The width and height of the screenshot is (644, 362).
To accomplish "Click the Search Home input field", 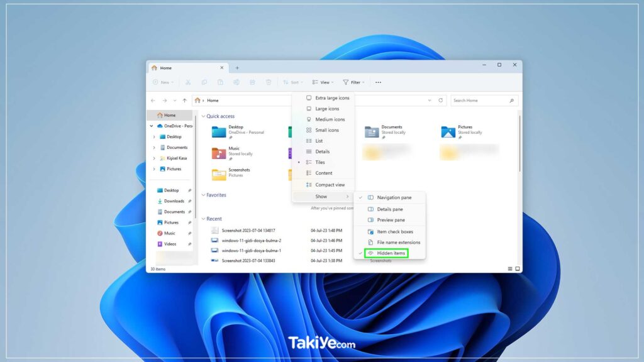I will (x=484, y=101).
